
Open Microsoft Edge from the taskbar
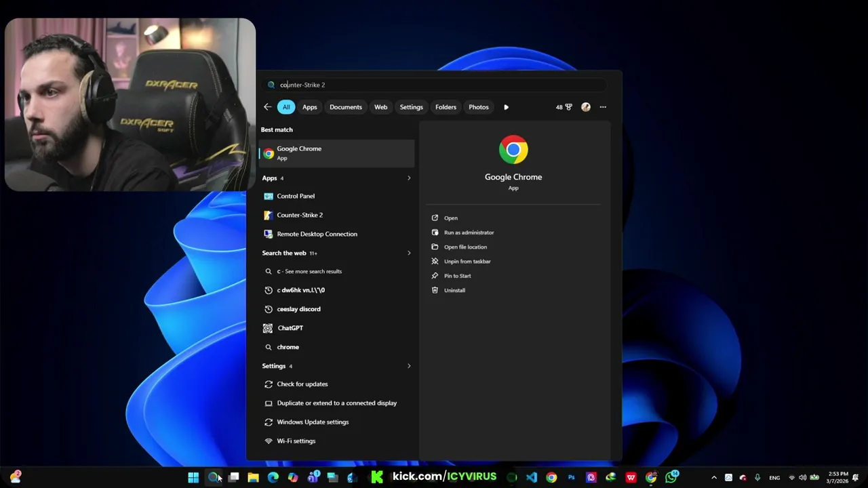click(x=273, y=477)
